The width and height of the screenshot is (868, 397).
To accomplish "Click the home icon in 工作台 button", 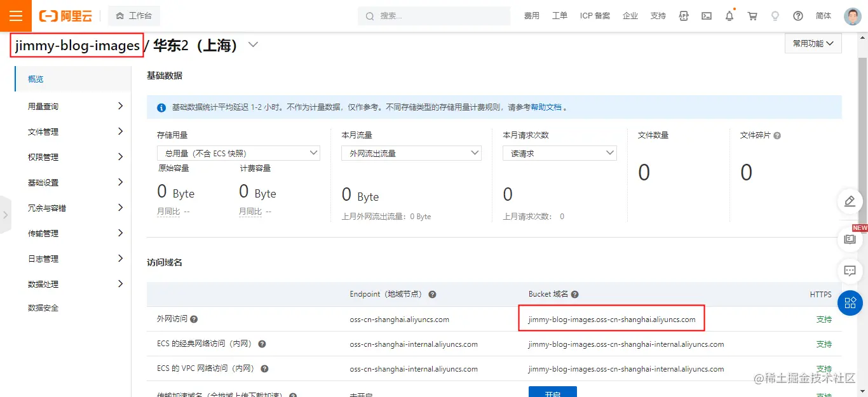I will coord(120,16).
